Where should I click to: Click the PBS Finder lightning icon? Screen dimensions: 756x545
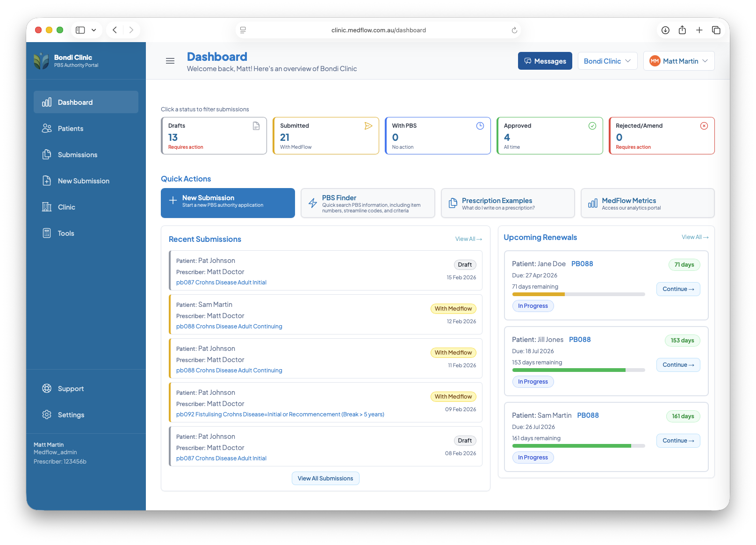pos(313,203)
